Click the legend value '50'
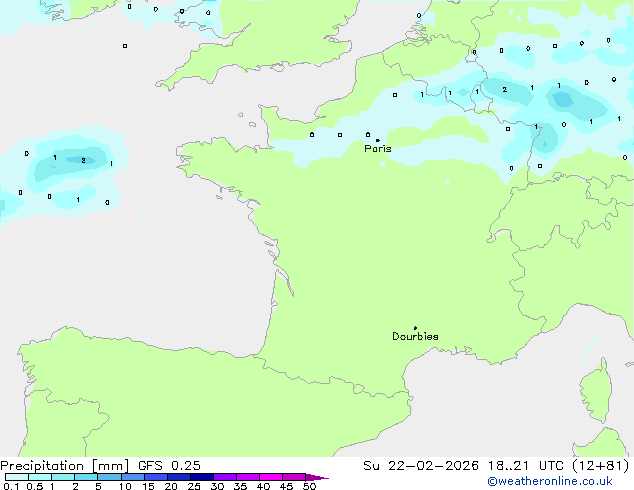634x490 pixels. coord(309,486)
